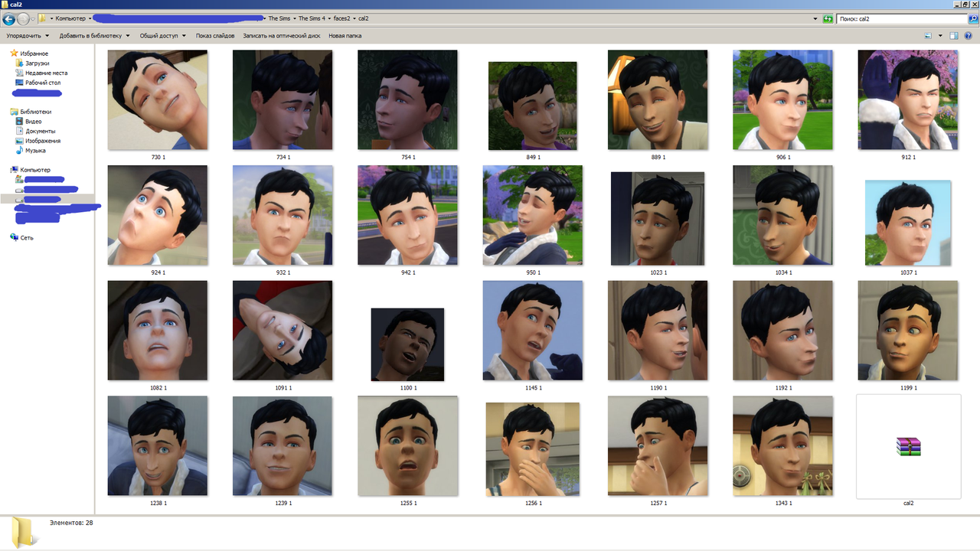Screen dimensions: 980x551
Task: Select thumbnail of image 924 1
Action: (158, 215)
